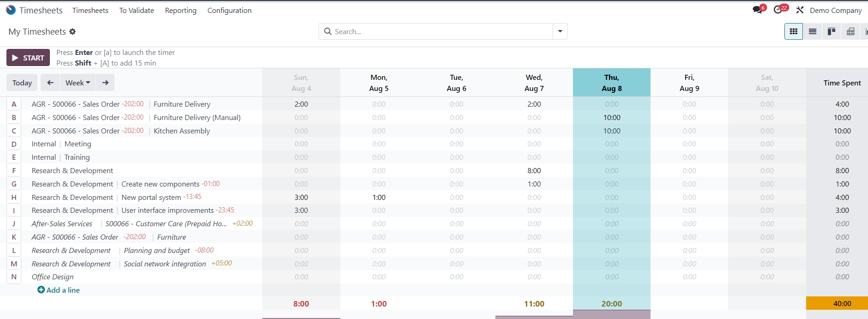This screenshot has width=868, height=319.
Task: Open My Timesheets gear settings
Action: [x=72, y=31]
